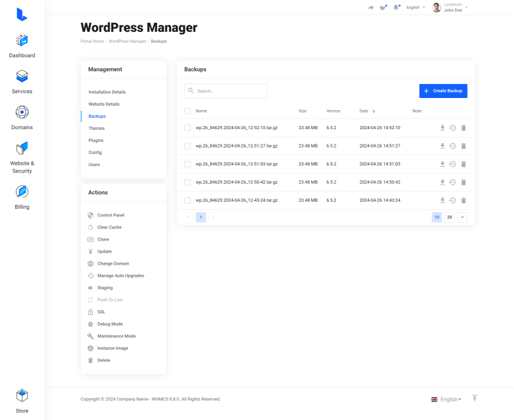Toggle the select-all checkbox in table header

(188, 111)
